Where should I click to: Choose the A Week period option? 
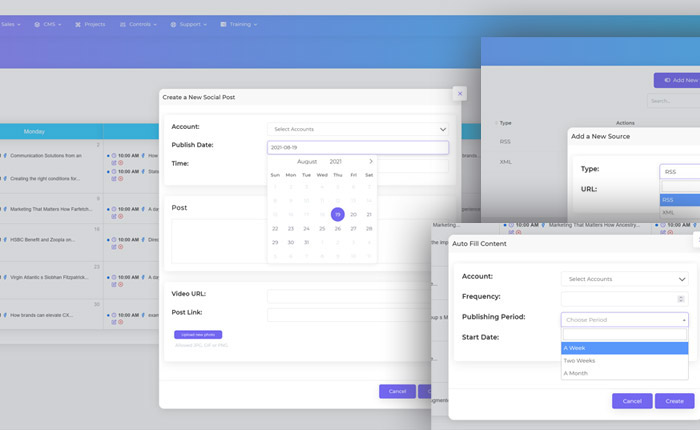[x=624, y=348]
